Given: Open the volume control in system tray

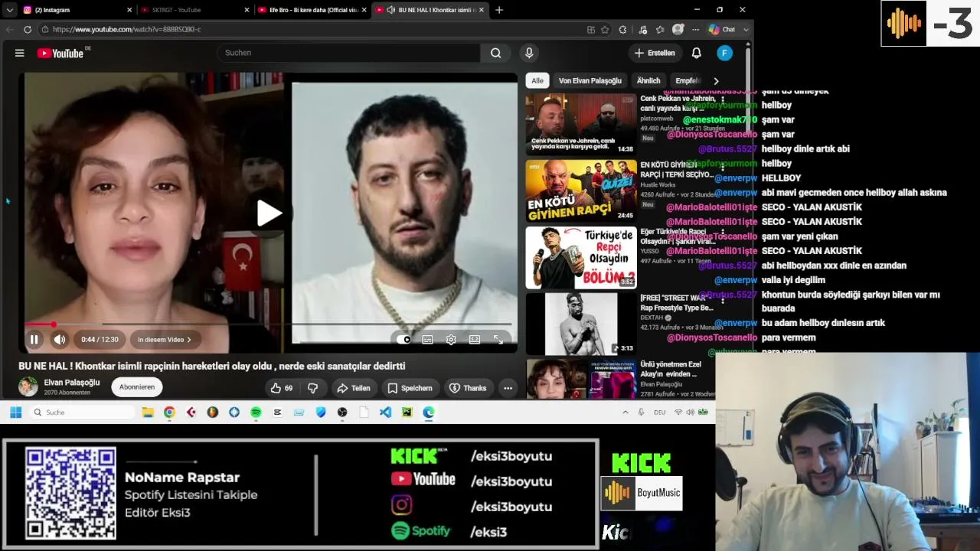Looking at the screenshot, I should (691, 412).
